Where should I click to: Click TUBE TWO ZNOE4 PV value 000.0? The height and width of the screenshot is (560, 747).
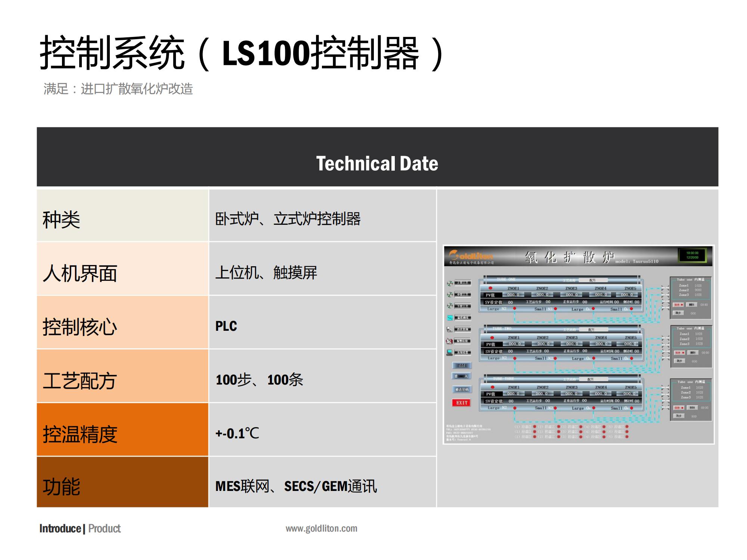tap(601, 344)
